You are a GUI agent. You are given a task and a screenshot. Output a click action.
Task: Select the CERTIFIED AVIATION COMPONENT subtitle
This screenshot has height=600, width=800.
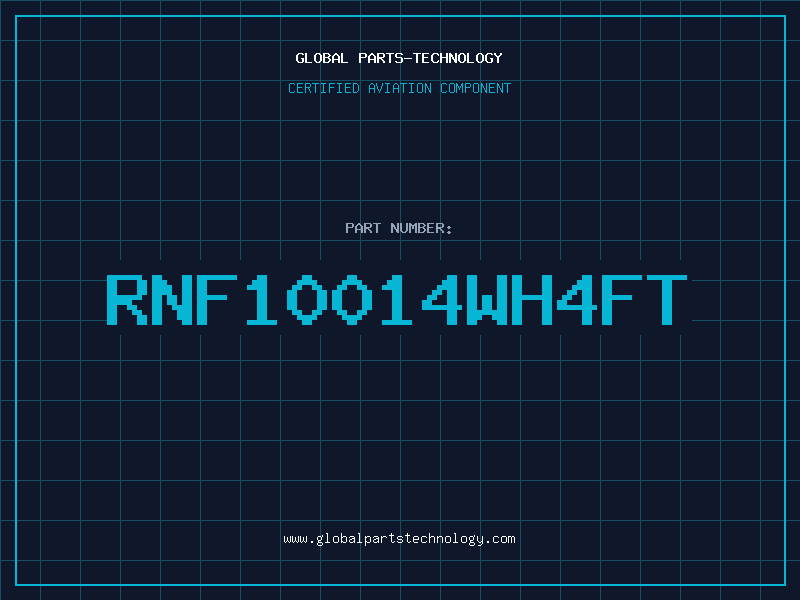[399, 88]
